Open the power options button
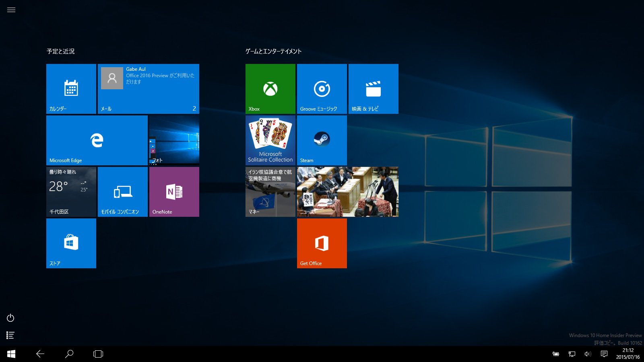The image size is (644, 362). pyautogui.click(x=10, y=318)
